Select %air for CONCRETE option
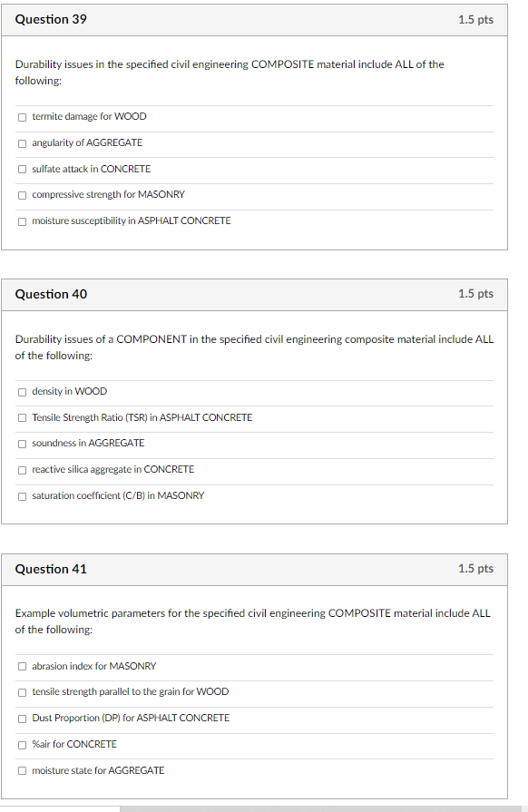The image size is (528, 812). (22, 744)
